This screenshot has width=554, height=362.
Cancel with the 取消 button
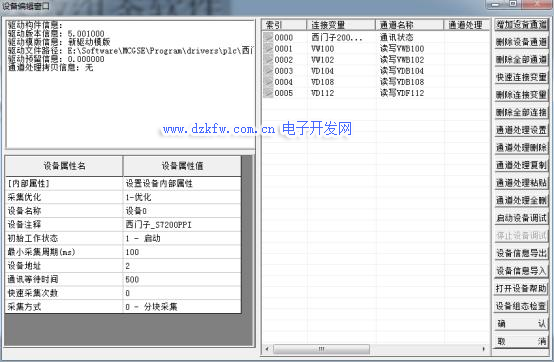coord(521,342)
